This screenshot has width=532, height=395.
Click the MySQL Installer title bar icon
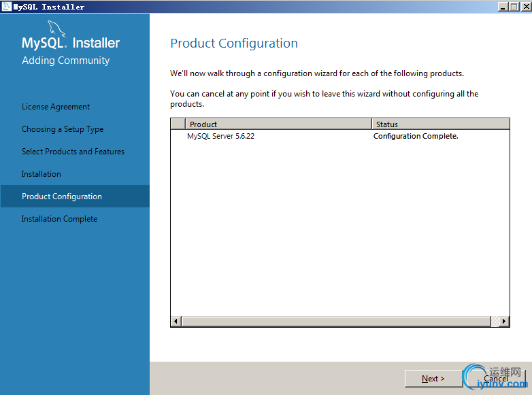point(6,6)
